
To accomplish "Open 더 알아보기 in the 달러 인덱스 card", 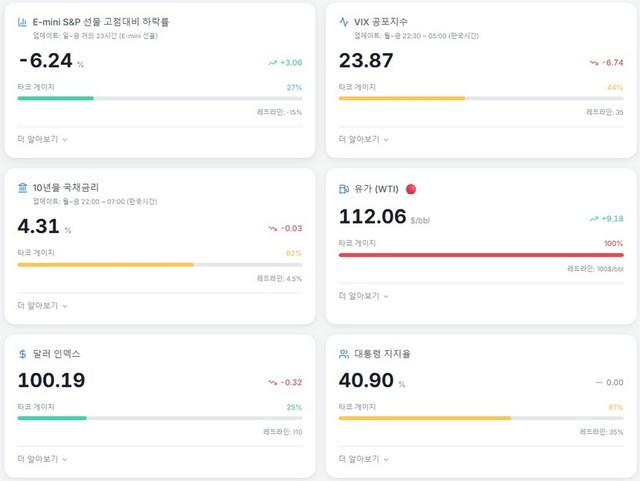I will click(42, 459).
